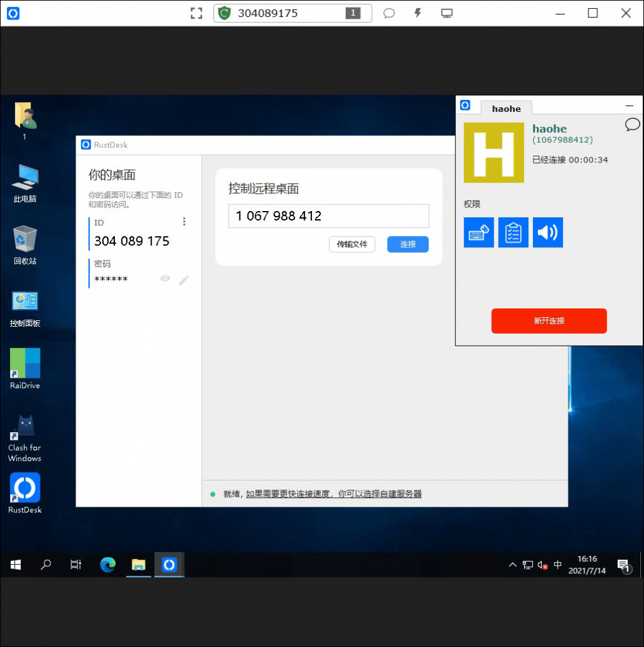The height and width of the screenshot is (647, 644).
Task: Click the (1067988412) ID under haohe
Action: pos(563,140)
